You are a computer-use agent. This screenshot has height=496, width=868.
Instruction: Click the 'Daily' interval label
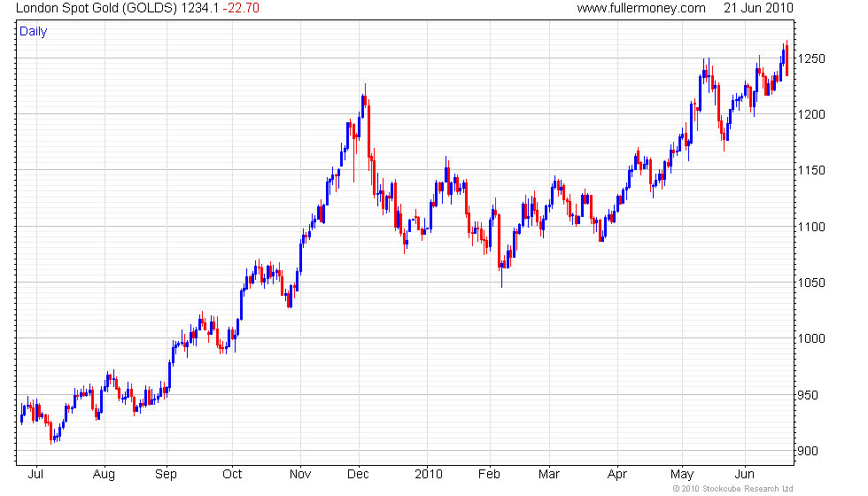tap(34, 32)
